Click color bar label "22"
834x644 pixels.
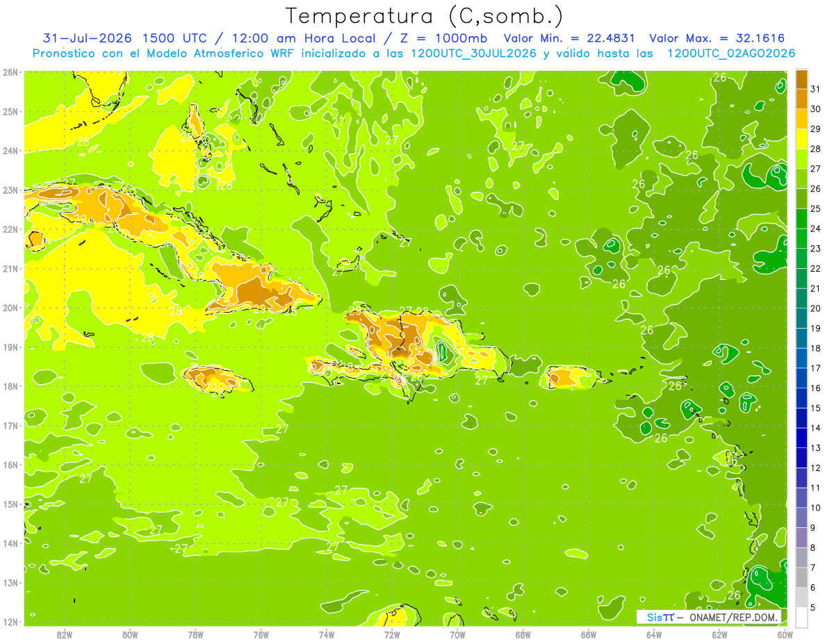(816, 269)
